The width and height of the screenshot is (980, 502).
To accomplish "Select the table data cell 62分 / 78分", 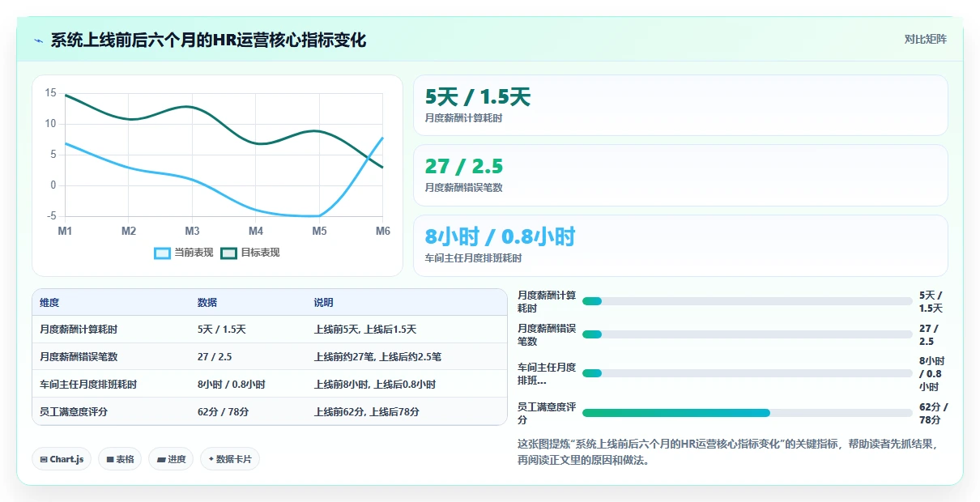I will pyautogui.click(x=223, y=412).
